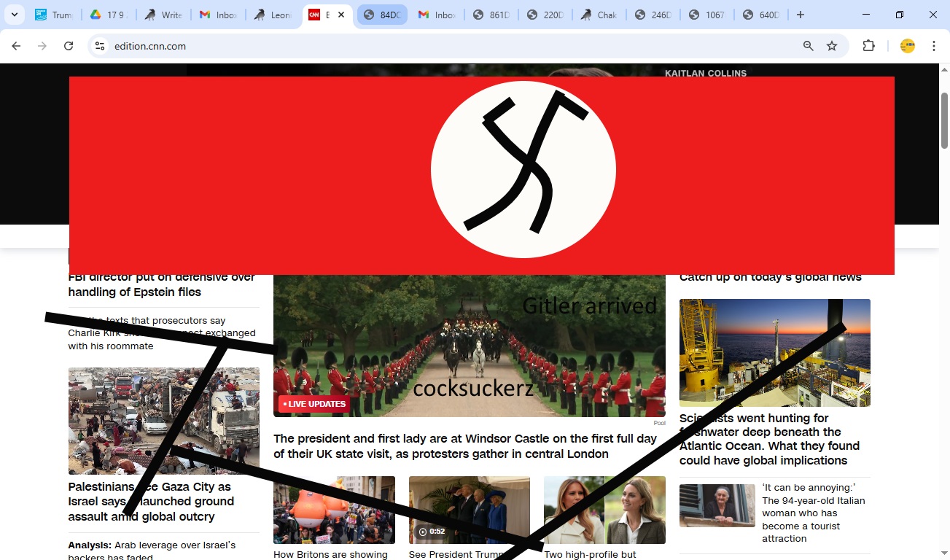The height and width of the screenshot is (560, 950).
Task: Expand the tab search dropdown arrow
Action: tap(14, 15)
